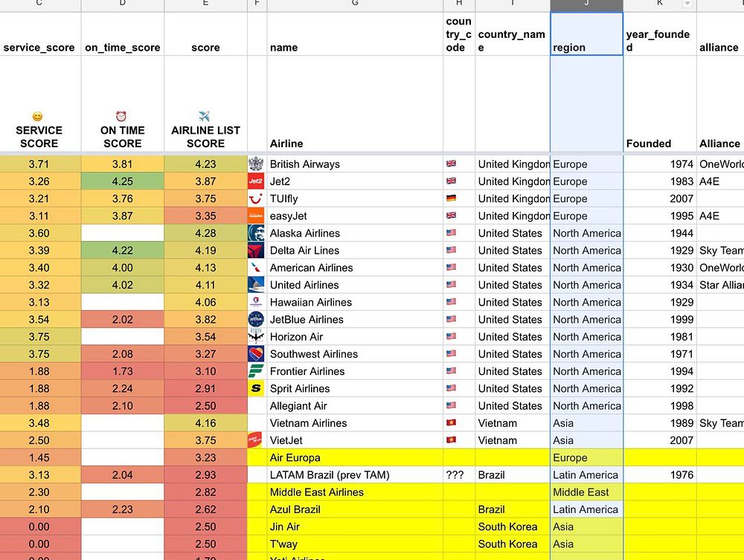
Task: Click the airplane emoji above AIRLINE LIST SCORE
Action: click(205, 116)
